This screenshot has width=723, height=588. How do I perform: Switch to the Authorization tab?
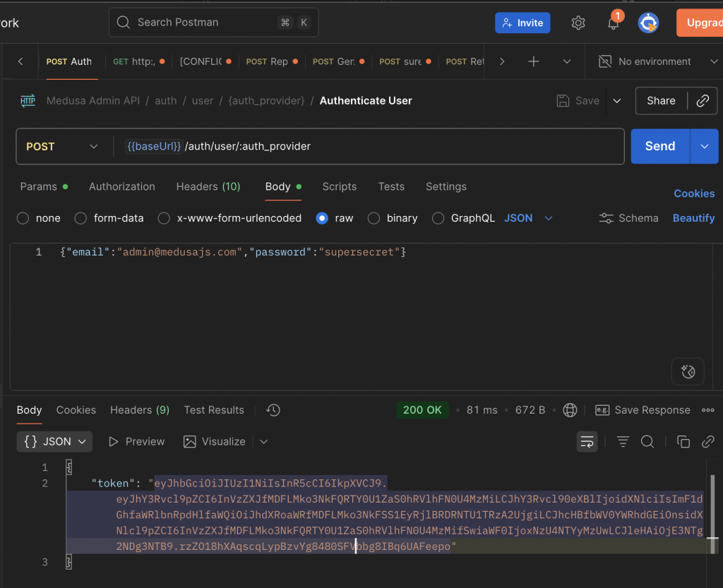coord(121,186)
